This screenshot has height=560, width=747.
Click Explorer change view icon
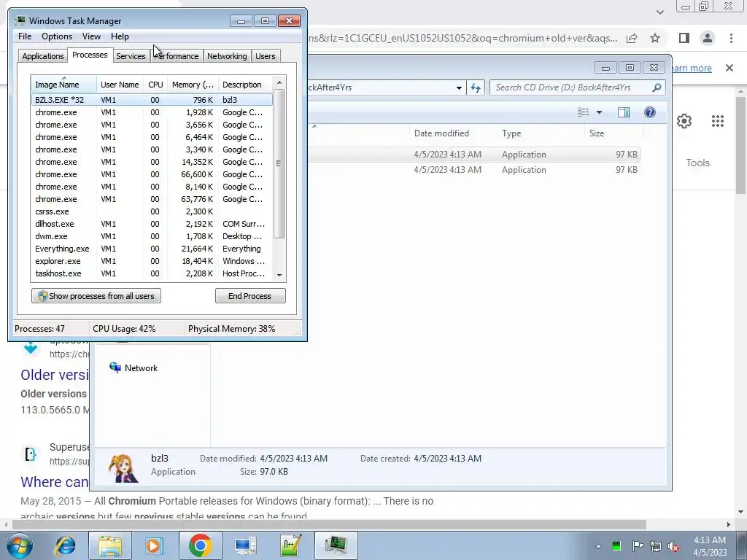(584, 112)
